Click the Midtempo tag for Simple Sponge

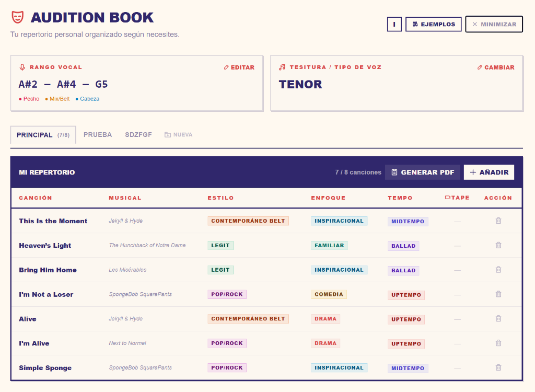(x=408, y=368)
